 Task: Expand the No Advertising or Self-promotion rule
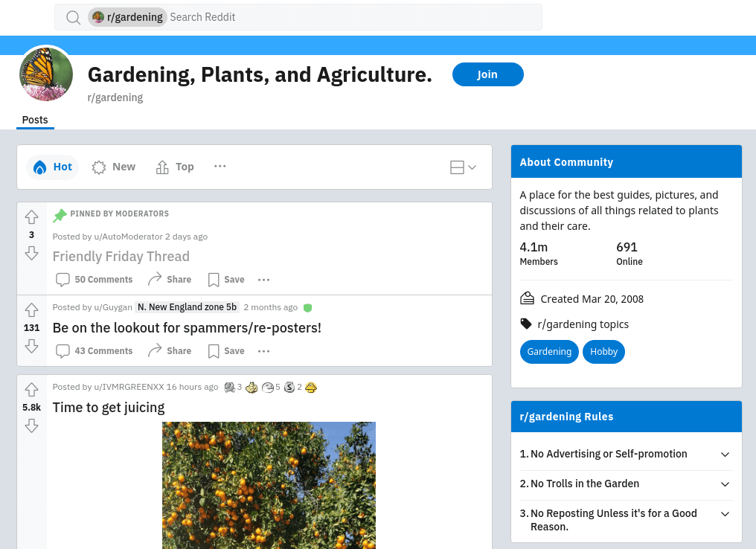725,455
